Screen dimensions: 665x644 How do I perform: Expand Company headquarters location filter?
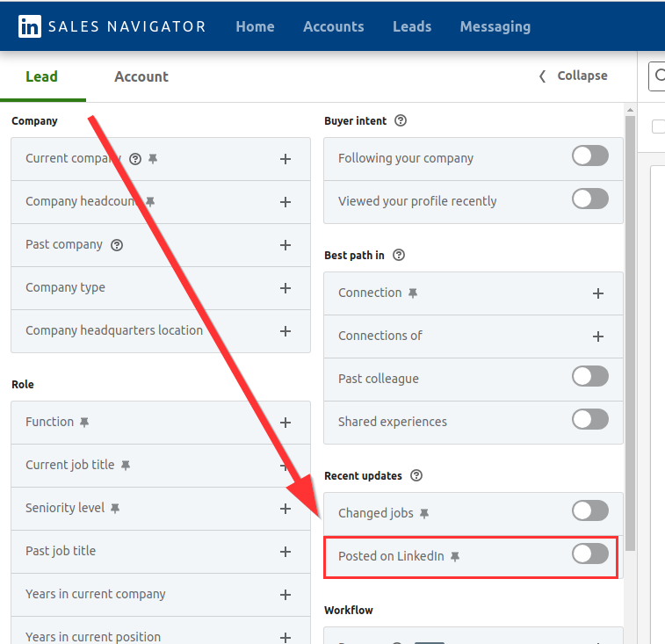(285, 331)
